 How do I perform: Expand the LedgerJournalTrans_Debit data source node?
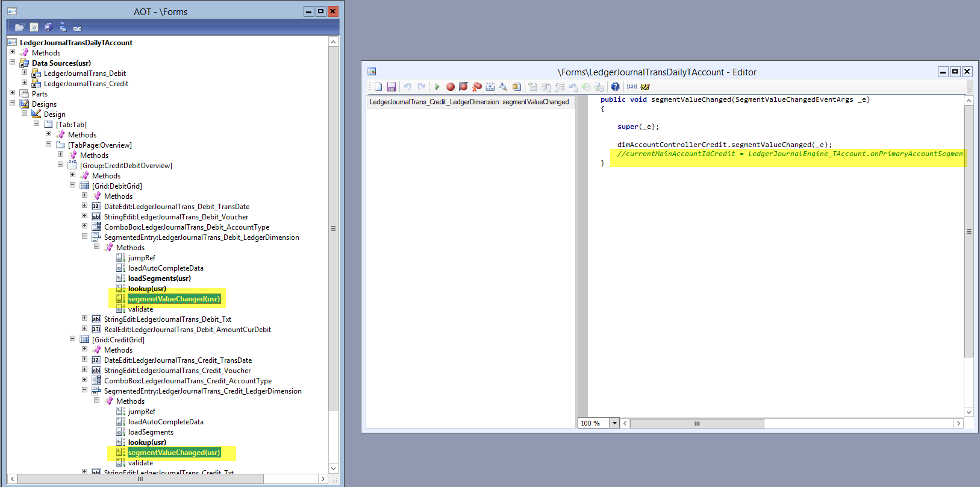(24, 72)
